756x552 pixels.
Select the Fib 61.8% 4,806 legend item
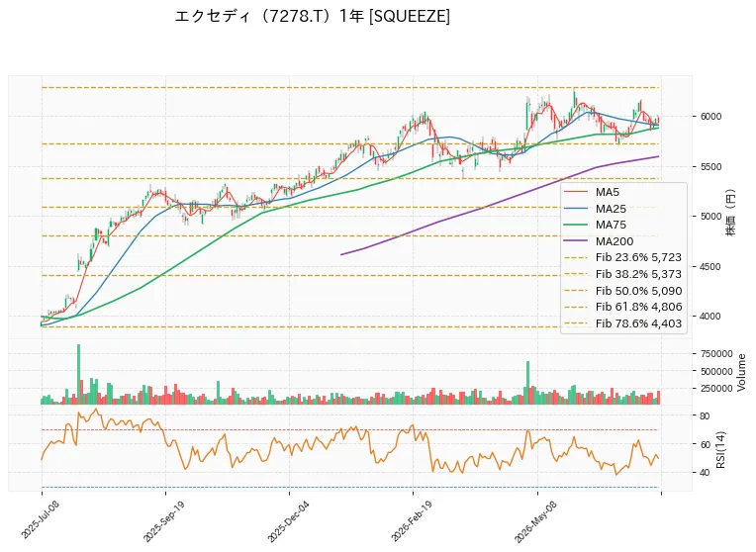click(x=623, y=307)
